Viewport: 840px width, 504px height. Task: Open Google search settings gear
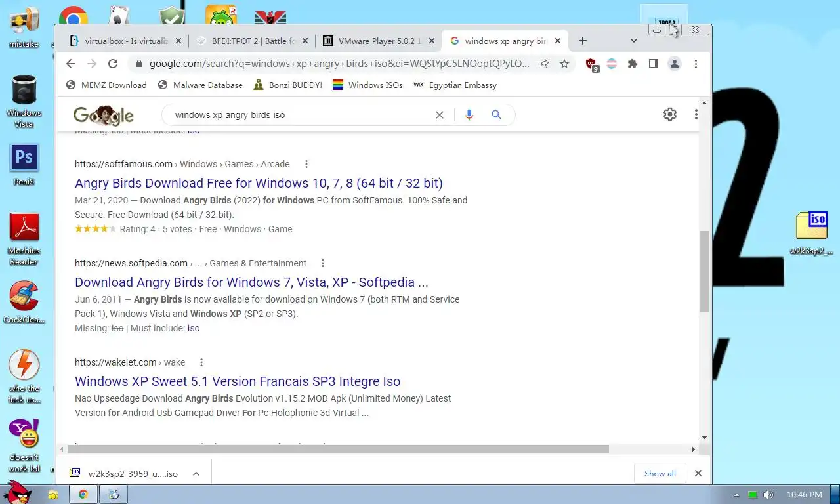[x=670, y=114]
